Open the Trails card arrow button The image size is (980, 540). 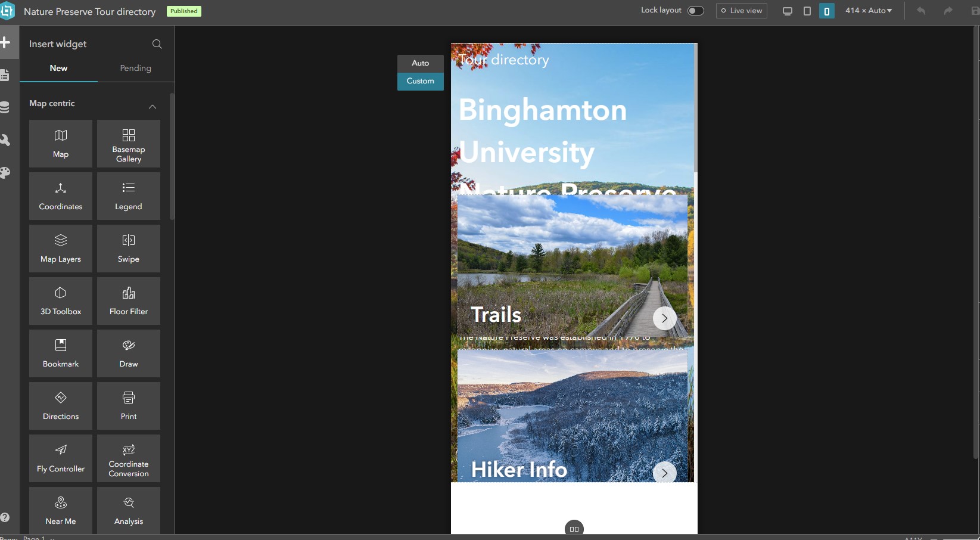point(664,318)
